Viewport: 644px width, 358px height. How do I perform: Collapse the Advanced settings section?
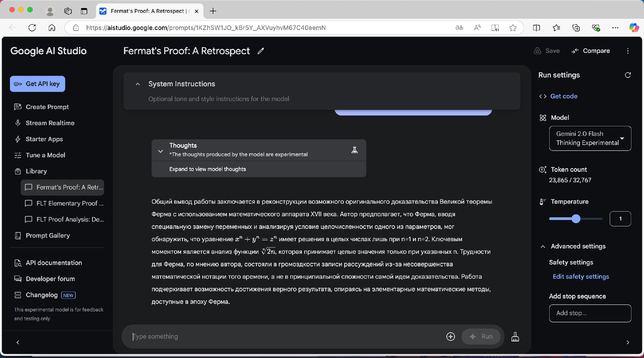pyautogui.click(x=543, y=247)
